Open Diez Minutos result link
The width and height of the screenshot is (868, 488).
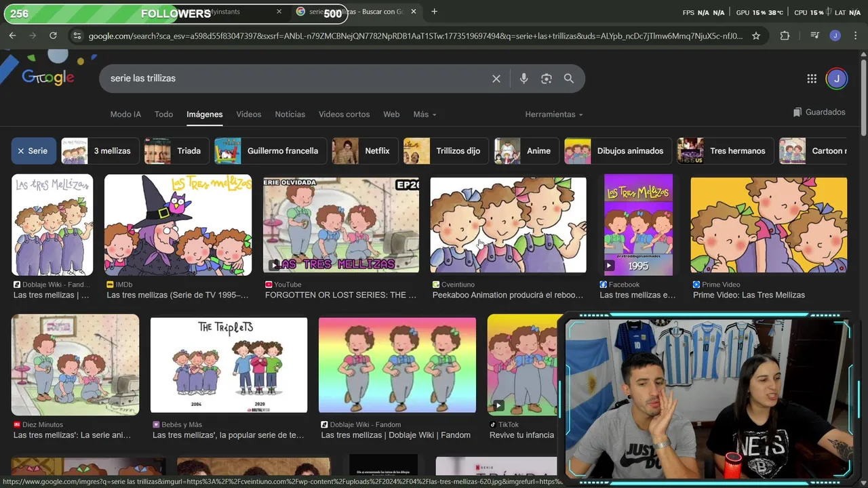(x=72, y=435)
